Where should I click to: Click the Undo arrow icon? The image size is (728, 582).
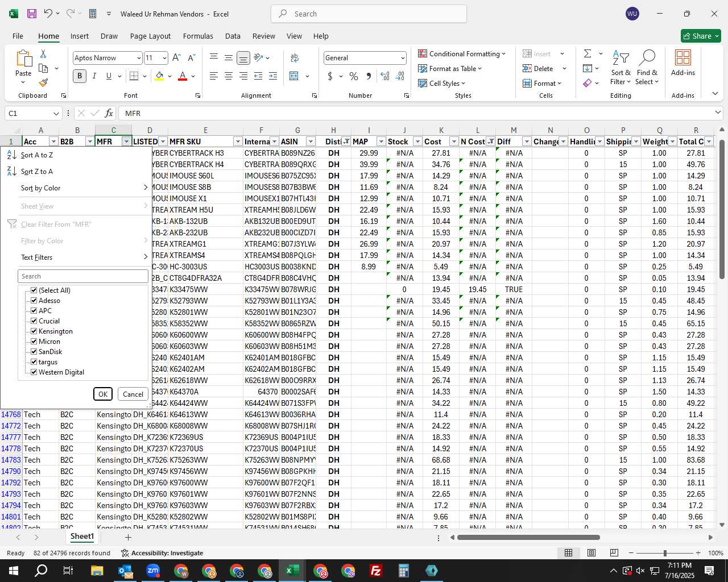click(x=49, y=14)
